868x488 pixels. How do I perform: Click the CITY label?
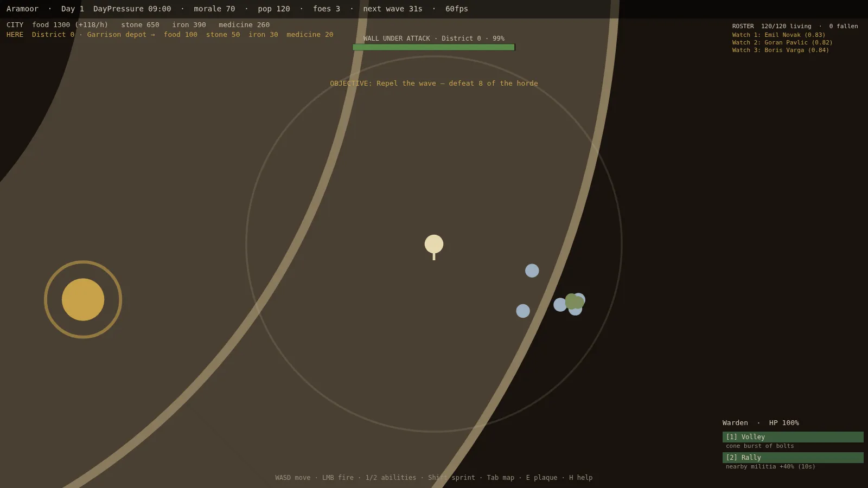click(15, 25)
